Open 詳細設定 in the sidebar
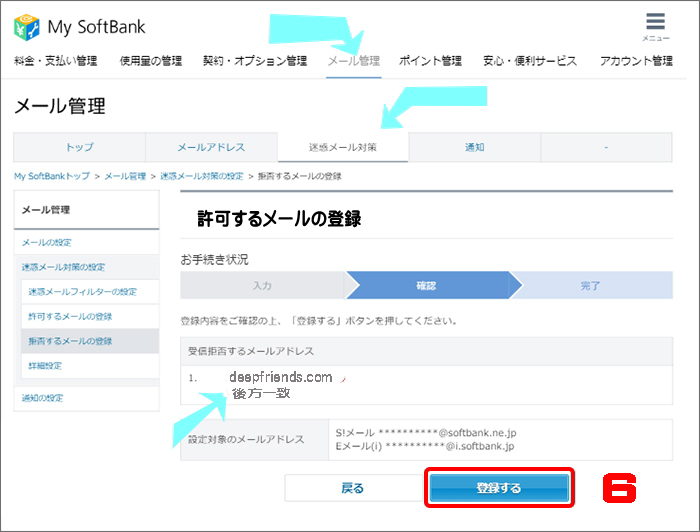Screen dimensions: 700x532 coord(45,366)
